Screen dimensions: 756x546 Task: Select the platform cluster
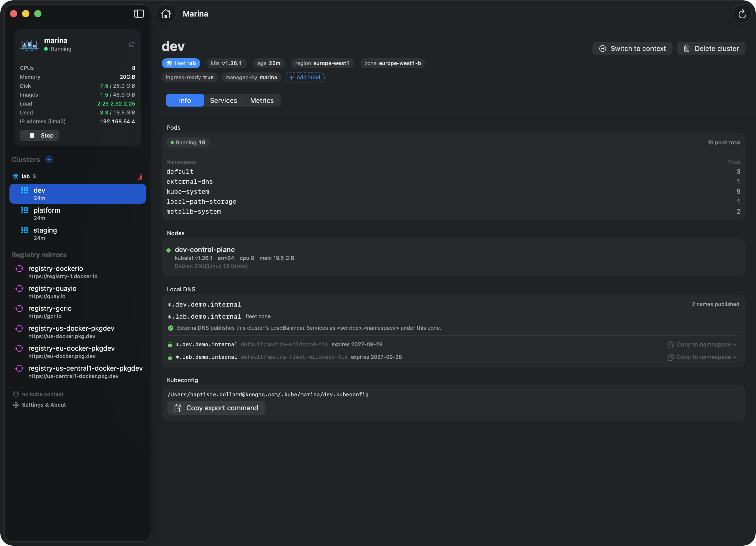point(78,214)
